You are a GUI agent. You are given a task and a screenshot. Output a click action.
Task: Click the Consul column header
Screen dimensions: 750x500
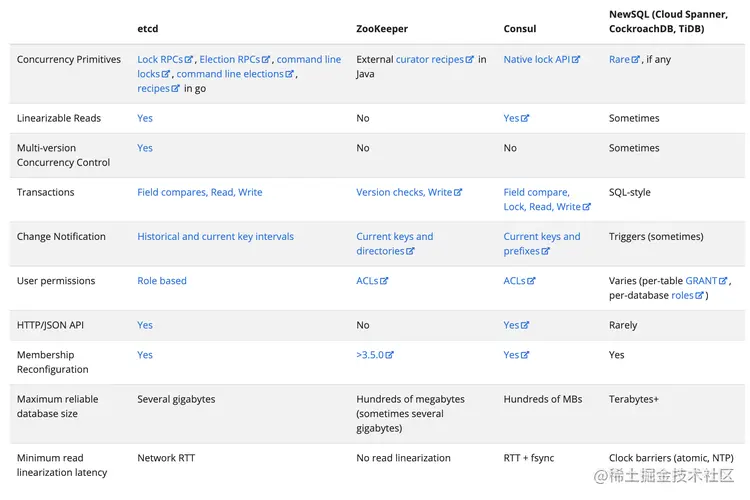pyautogui.click(x=520, y=29)
